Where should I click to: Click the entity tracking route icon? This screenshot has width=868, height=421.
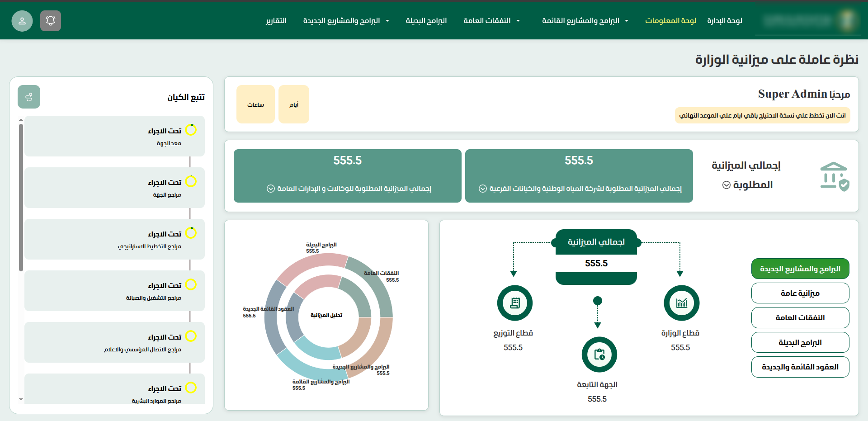click(29, 97)
